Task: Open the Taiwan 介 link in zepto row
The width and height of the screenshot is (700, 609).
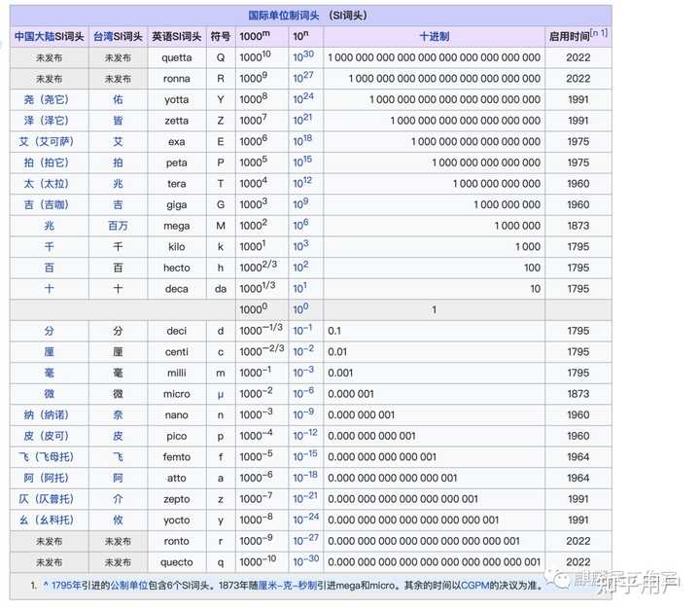Action: [118, 499]
